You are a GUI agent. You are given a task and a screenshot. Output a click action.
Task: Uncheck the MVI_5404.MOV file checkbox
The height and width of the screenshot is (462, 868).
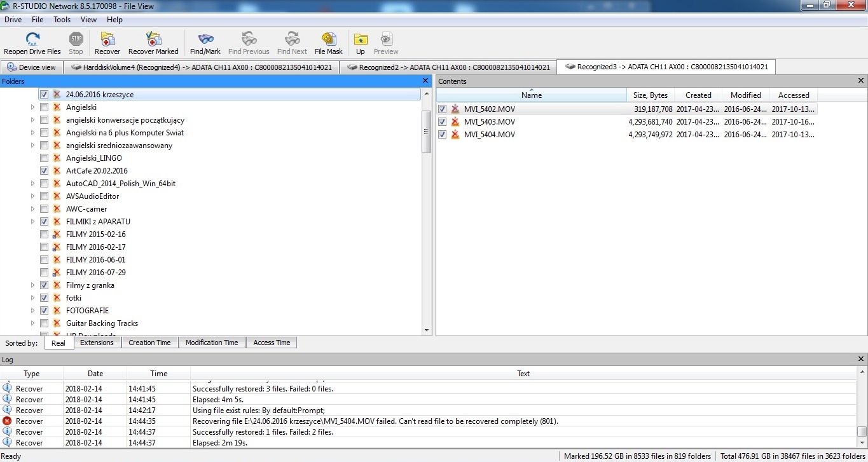click(x=443, y=135)
